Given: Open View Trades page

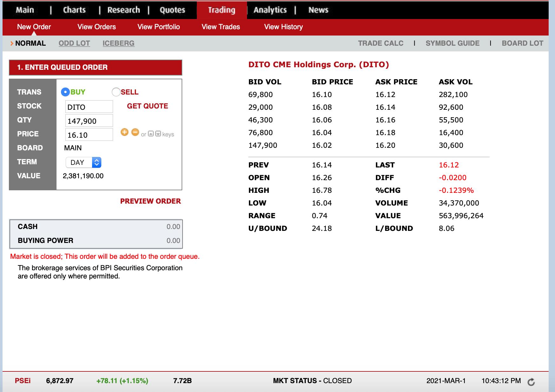Looking at the screenshot, I should click(221, 27).
